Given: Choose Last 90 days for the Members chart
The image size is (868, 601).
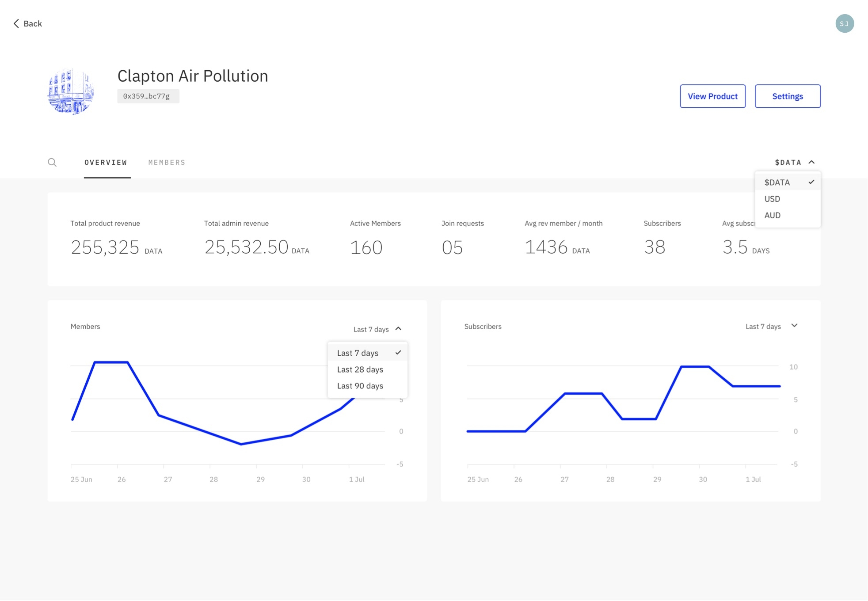Looking at the screenshot, I should point(360,385).
